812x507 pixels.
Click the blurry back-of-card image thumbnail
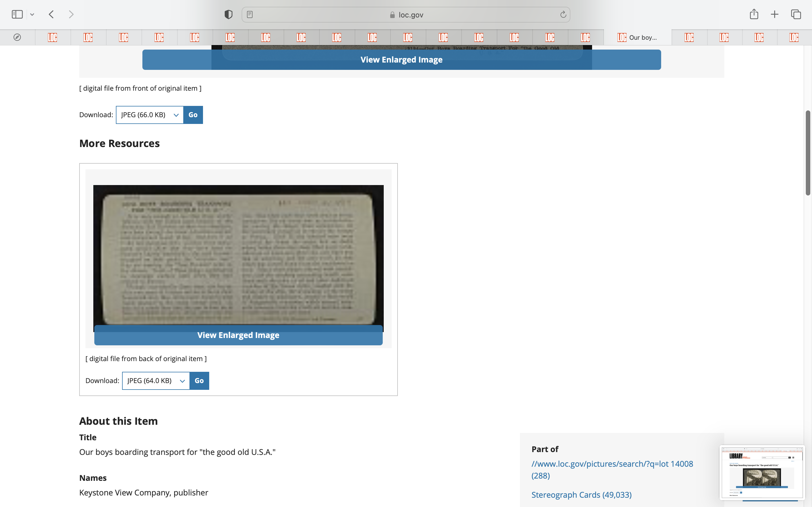(238, 255)
